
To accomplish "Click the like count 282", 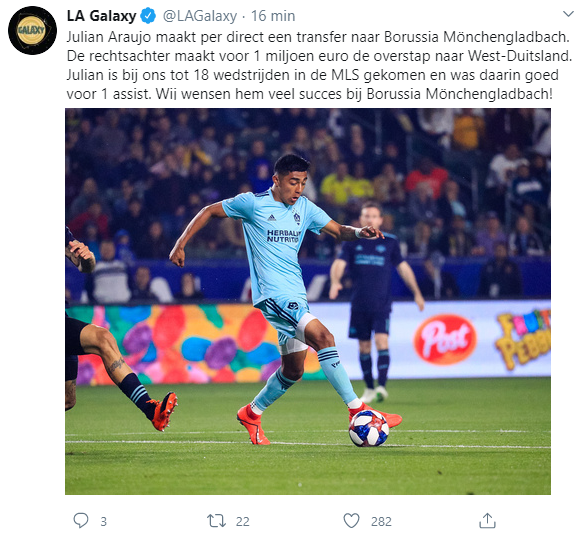I will [381, 522].
